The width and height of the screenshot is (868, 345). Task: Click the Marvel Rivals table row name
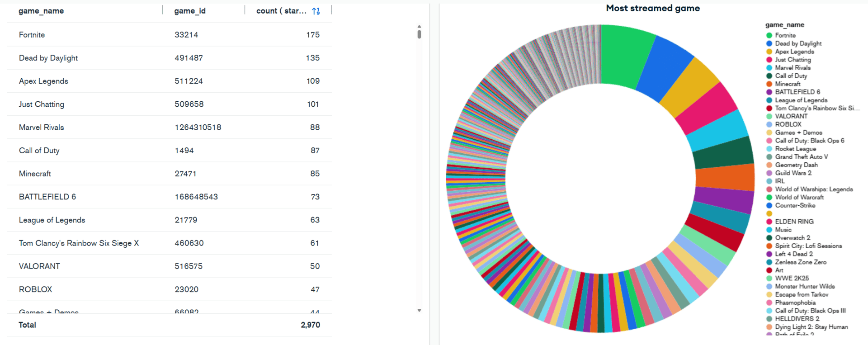[42, 128]
